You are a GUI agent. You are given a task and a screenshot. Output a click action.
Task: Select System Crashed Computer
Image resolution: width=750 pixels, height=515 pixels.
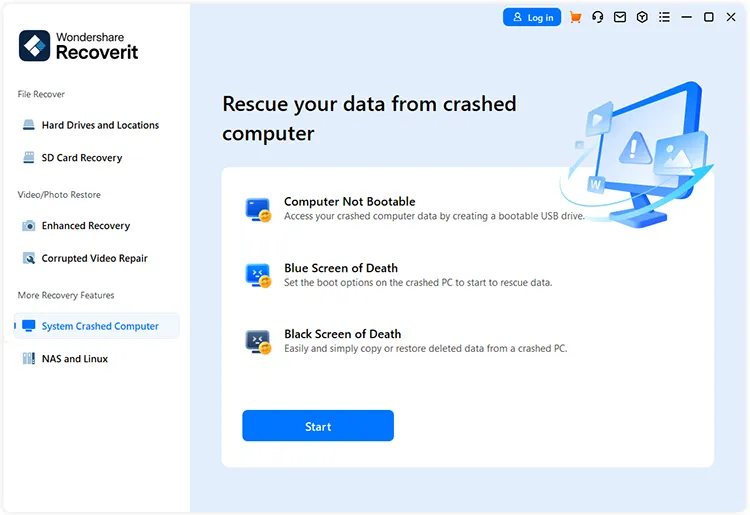pyautogui.click(x=97, y=326)
